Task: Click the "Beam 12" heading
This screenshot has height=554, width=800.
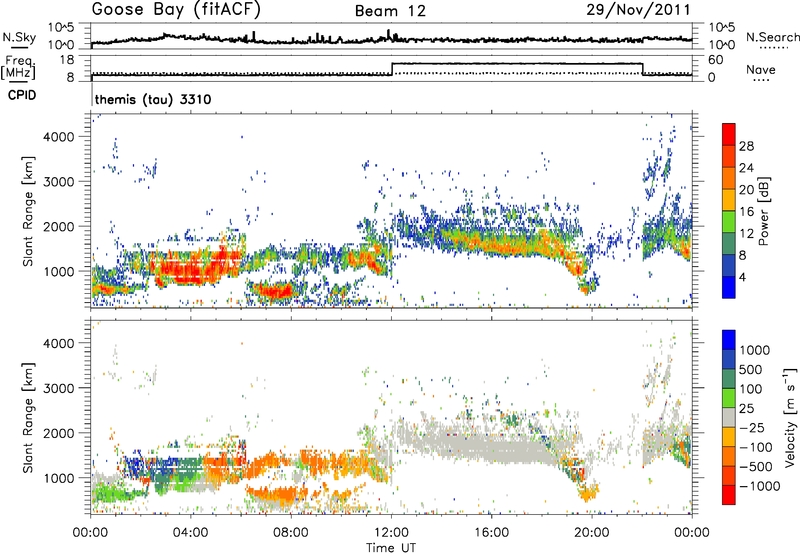Action: (x=390, y=11)
